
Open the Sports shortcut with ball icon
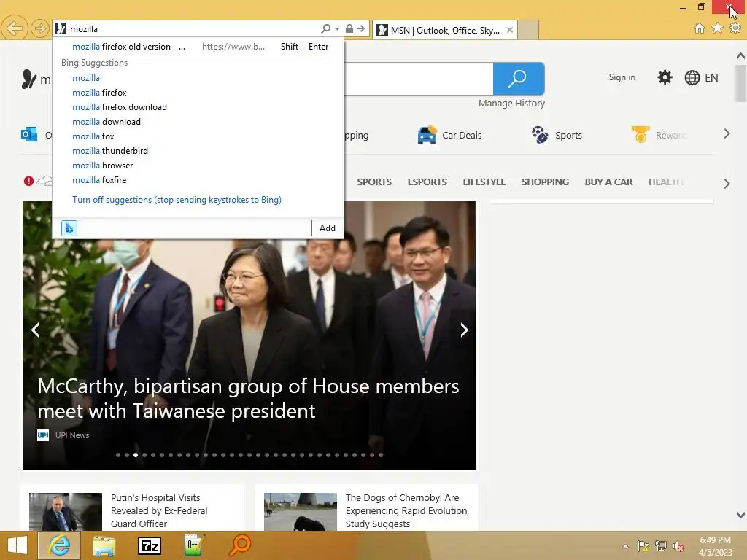[x=557, y=135]
